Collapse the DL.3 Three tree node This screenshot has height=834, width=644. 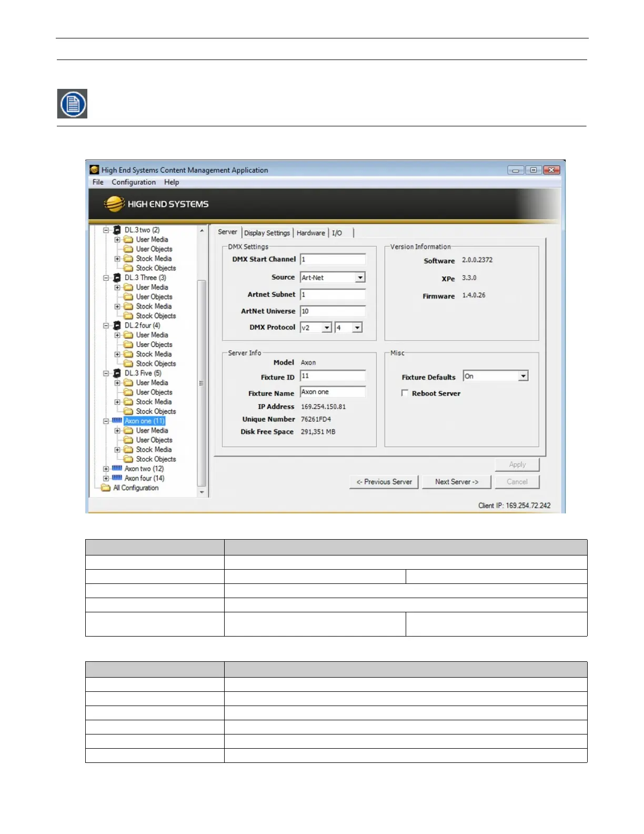pyautogui.click(x=106, y=278)
